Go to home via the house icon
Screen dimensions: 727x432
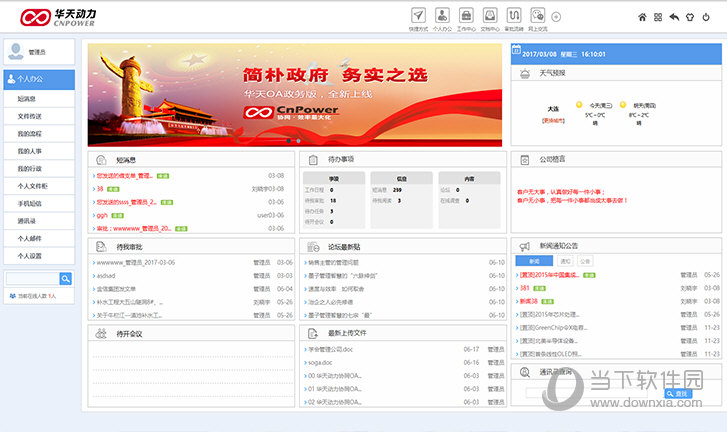pos(642,17)
